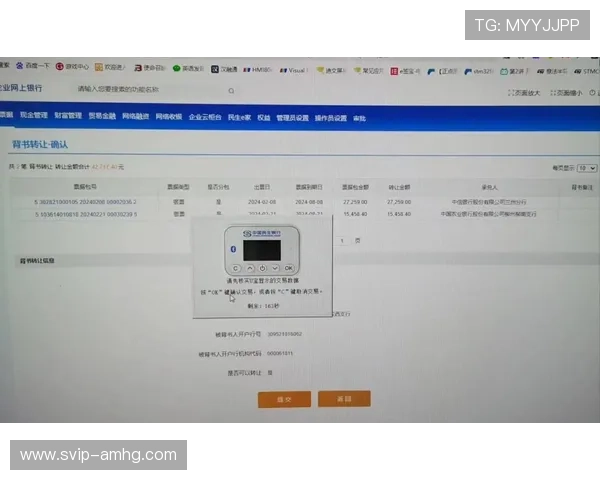Viewport: 600px width, 480px height.
Task: Open the 百度一下 bookmark
Action: (33, 66)
